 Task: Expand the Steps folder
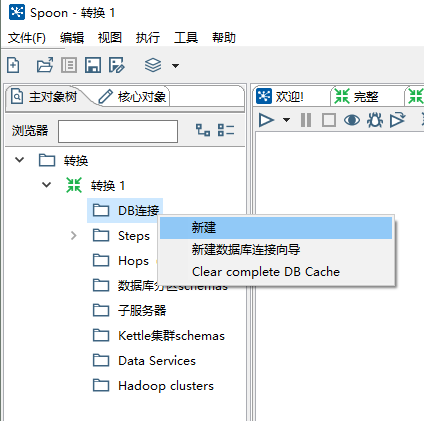74,236
